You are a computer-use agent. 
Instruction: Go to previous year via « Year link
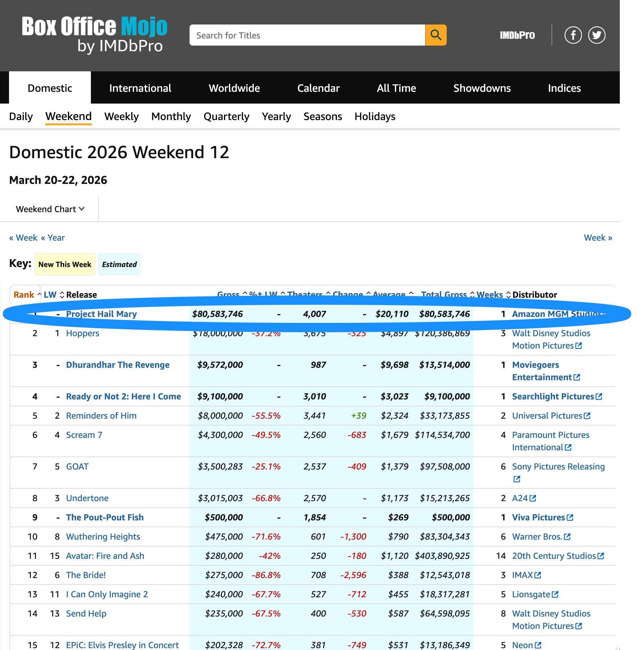[x=53, y=238]
